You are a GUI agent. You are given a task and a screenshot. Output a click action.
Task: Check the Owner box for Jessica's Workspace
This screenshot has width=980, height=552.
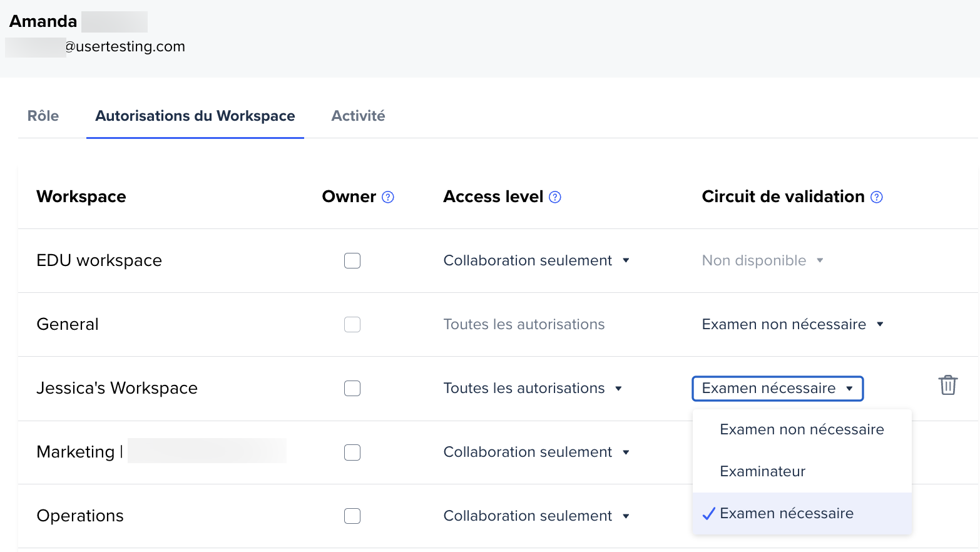tap(352, 389)
